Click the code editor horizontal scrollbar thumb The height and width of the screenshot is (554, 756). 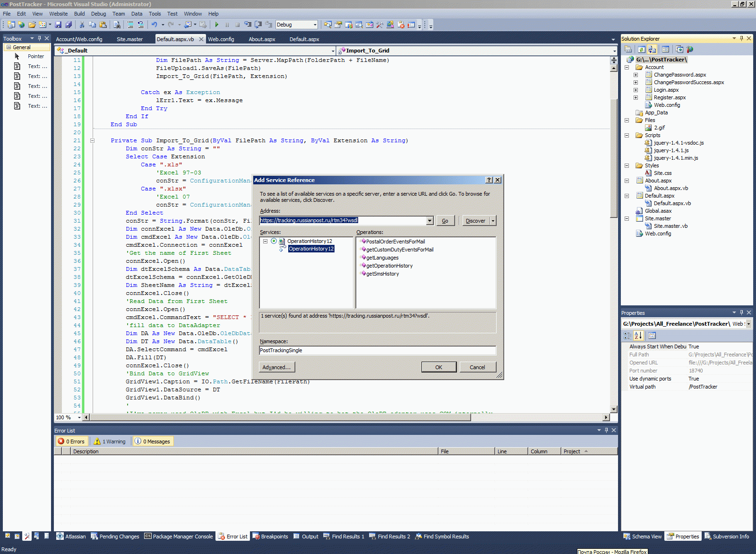280,417
